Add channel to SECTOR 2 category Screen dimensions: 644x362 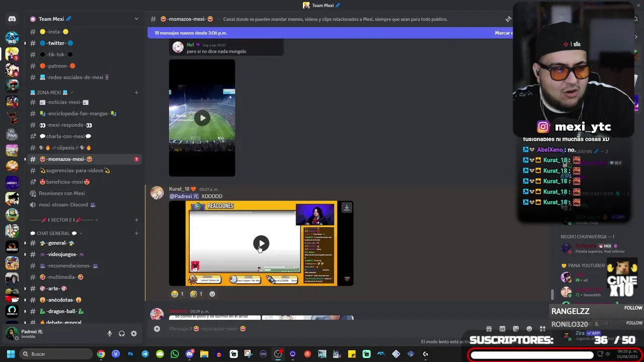pyautogui.click(x=136, y=220)
